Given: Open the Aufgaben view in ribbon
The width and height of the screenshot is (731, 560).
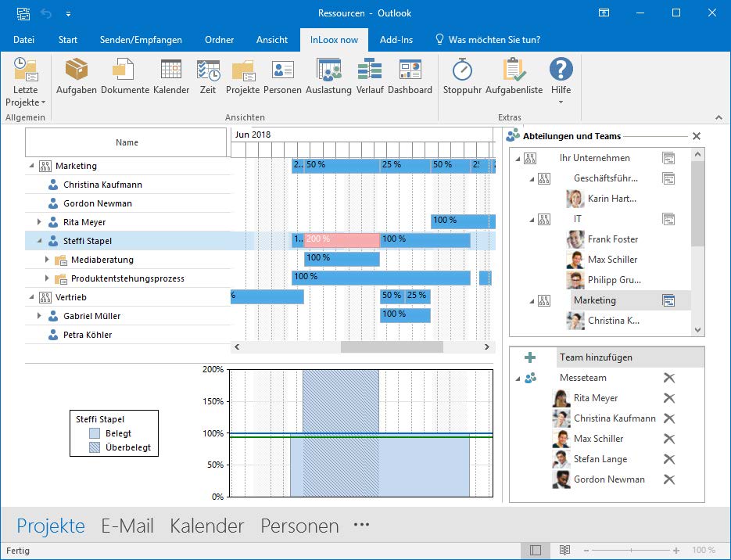Looking at the screenshot, I should [76, 77].
